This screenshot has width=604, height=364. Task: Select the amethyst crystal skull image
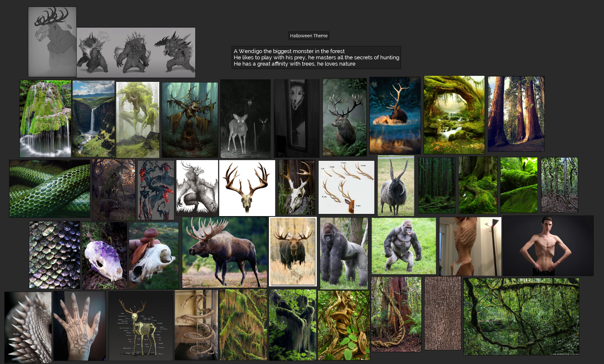[x=105, y=256]
